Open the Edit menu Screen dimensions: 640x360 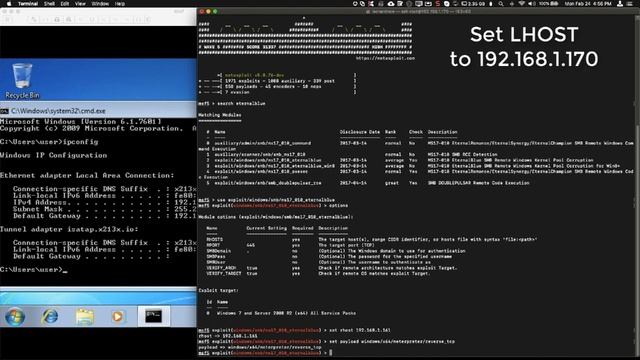pyautogui.click(x=65, y=4)
